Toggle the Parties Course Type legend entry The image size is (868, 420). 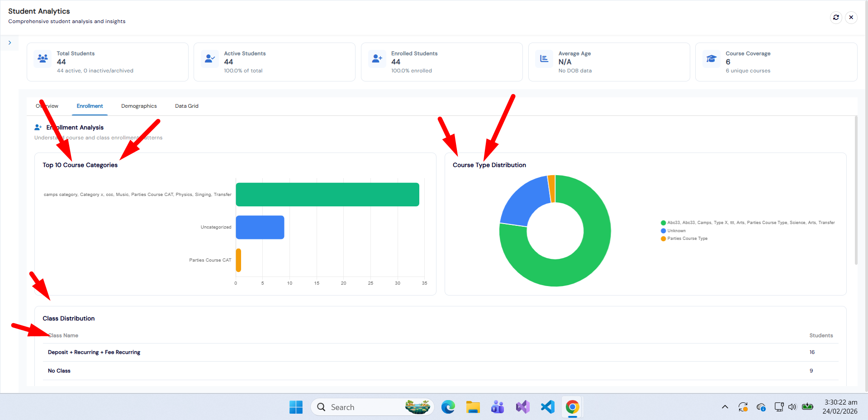point(684,239)
